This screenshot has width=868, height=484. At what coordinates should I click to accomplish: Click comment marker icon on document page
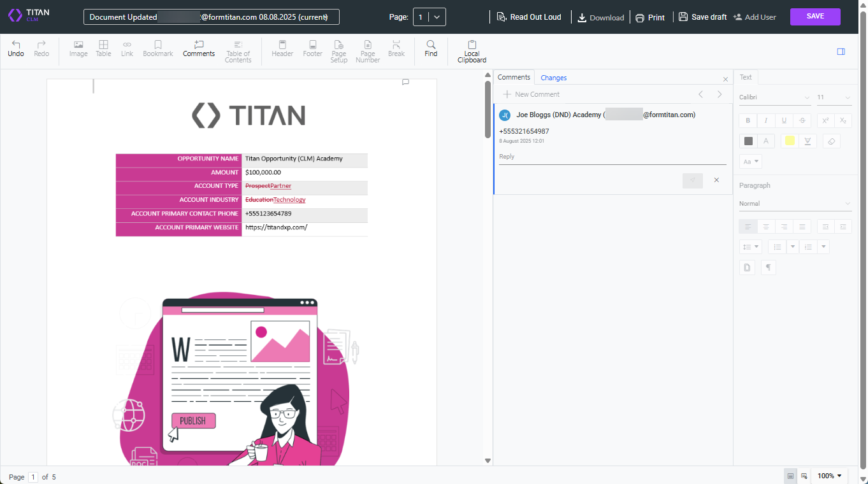tap(405, 82)
